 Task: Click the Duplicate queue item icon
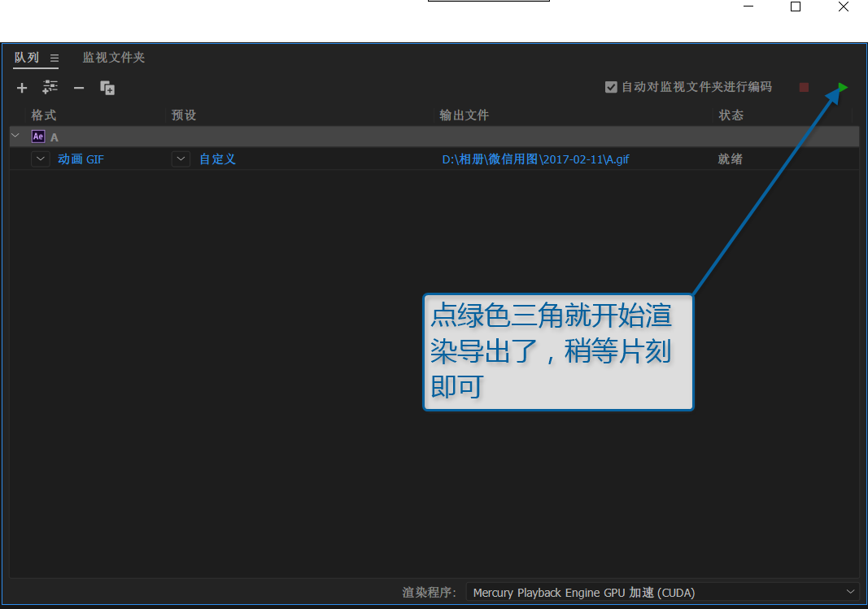tap(107, 88)
